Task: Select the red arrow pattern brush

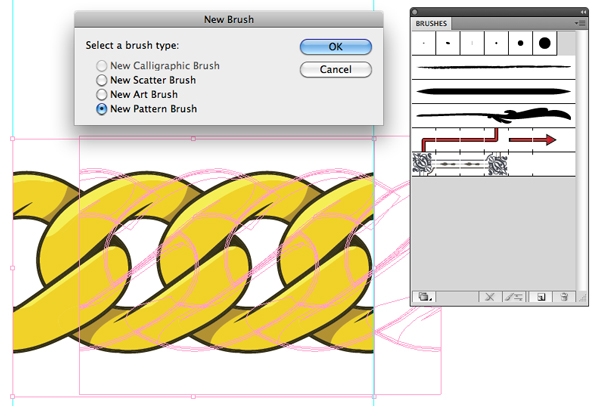Action: 494,140
